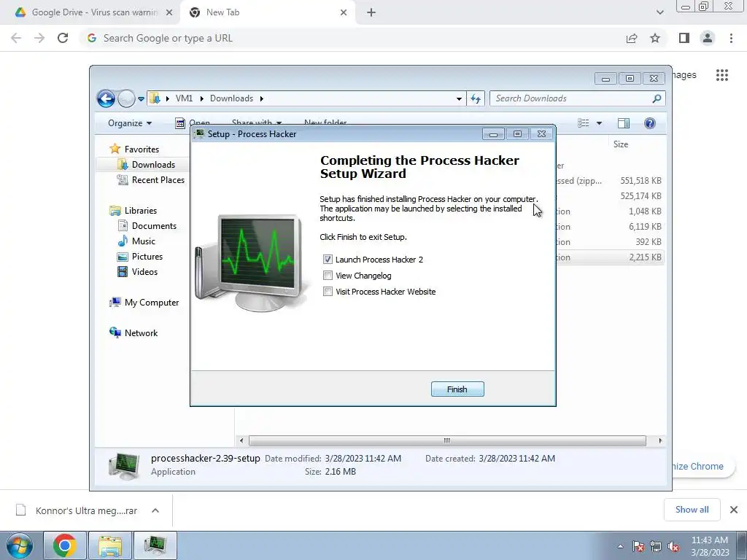The height and width of the screenshot is (560, 747).
Task: Open Explorer help icon
Action: click(x=650, y=123)
